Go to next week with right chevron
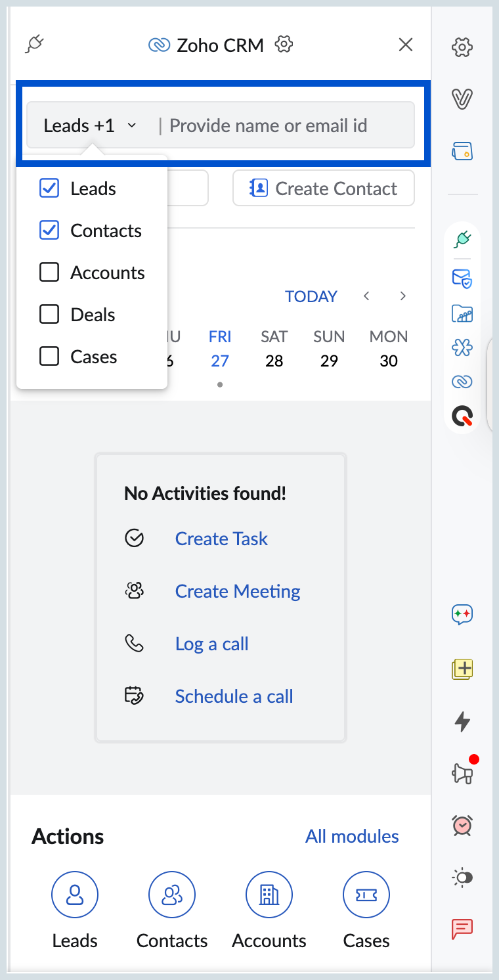This screenshot has width=499, height=980. (403, 296)
